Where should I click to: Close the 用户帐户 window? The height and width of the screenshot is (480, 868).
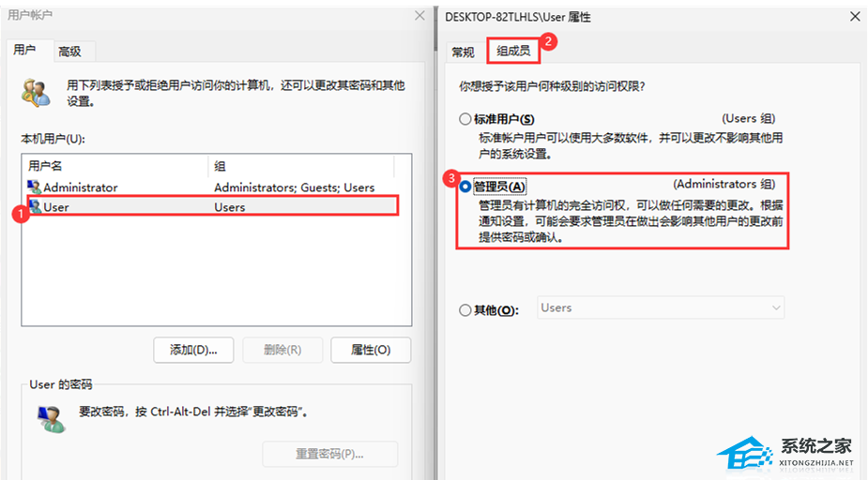point(419,16)
